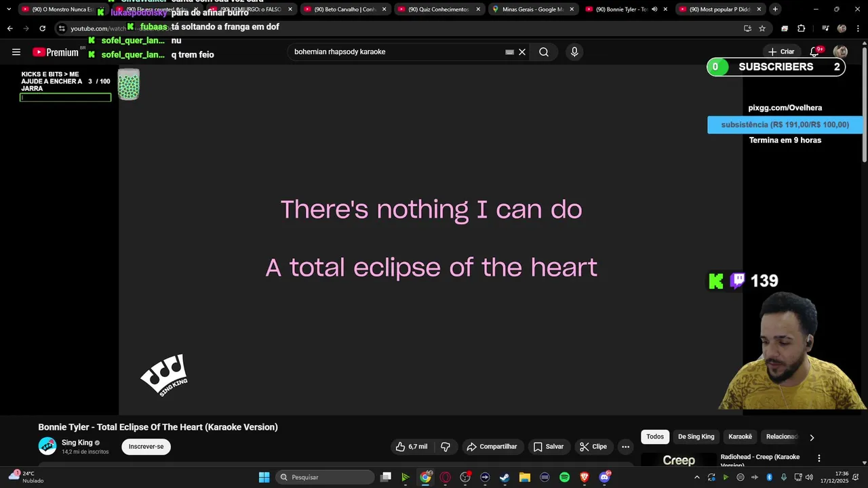Open a new browser tab

coord(775,9)
